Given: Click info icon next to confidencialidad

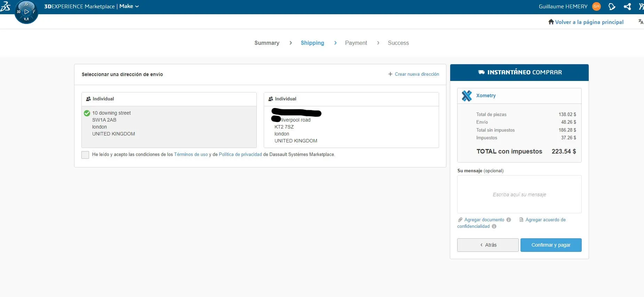Looking at the screenshot, I should [494, 226].
